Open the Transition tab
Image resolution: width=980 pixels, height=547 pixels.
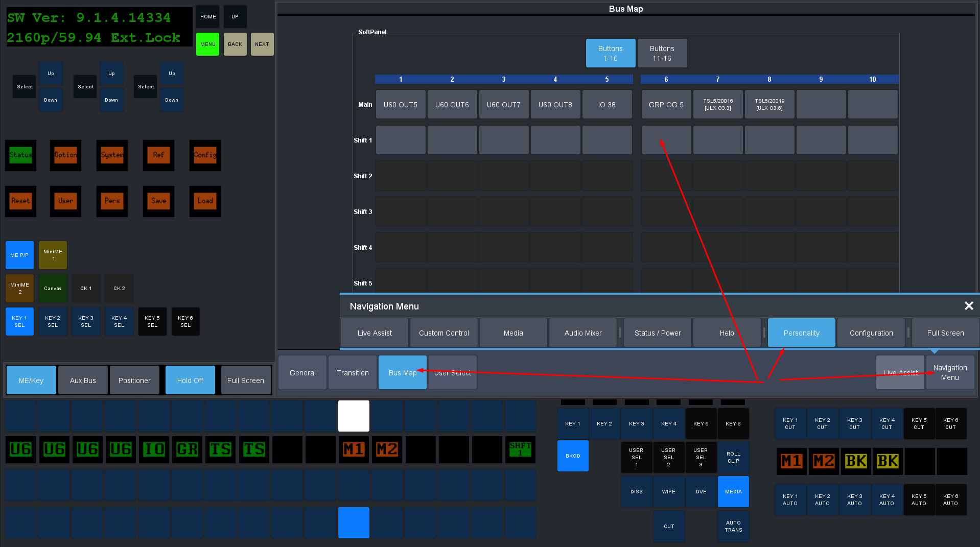[x=353, y=373]
